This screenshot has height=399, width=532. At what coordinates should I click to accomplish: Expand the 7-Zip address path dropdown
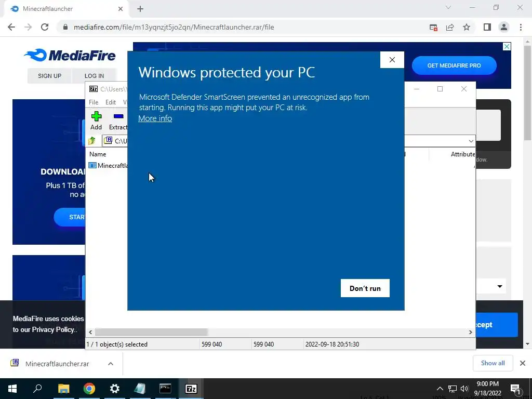(x=471, y=141)
